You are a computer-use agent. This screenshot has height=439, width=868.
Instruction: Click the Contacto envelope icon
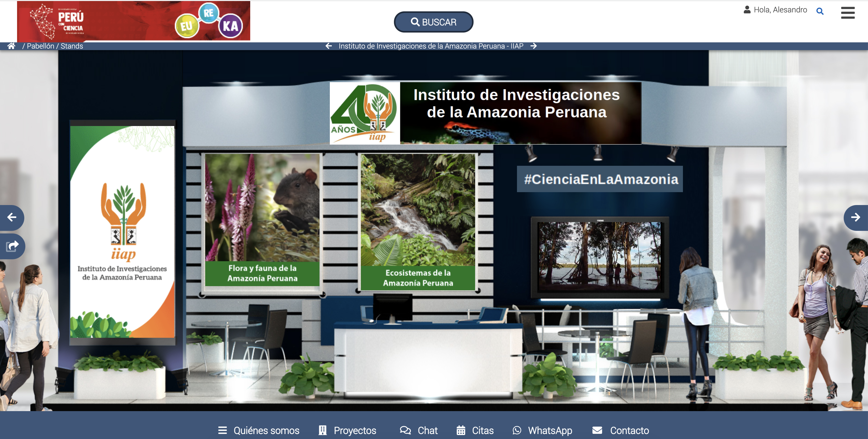coord(597,430)
